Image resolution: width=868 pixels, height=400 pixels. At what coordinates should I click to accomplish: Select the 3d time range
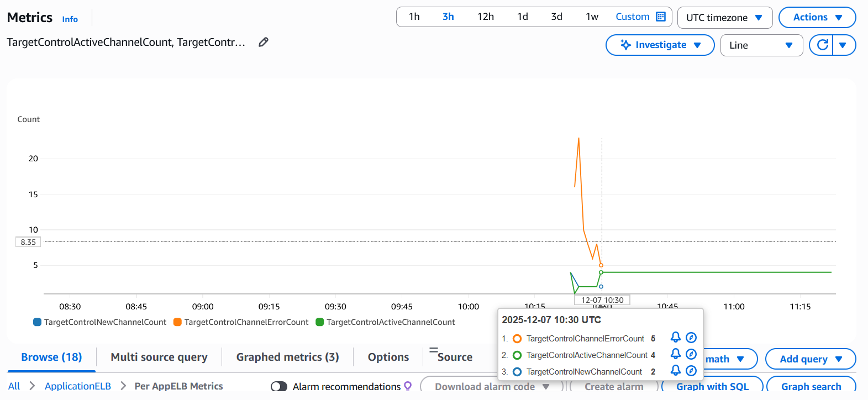coord(557,17)
